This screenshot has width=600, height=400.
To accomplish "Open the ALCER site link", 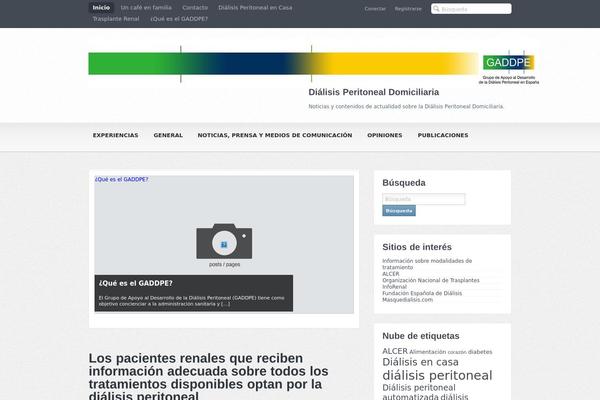I will (391, 274).
